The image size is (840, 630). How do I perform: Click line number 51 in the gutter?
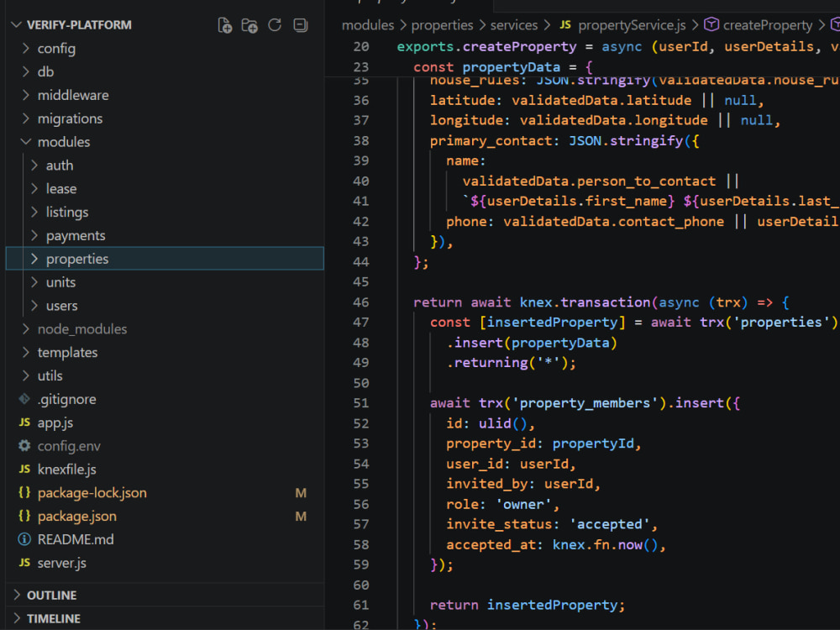[360, 403]
